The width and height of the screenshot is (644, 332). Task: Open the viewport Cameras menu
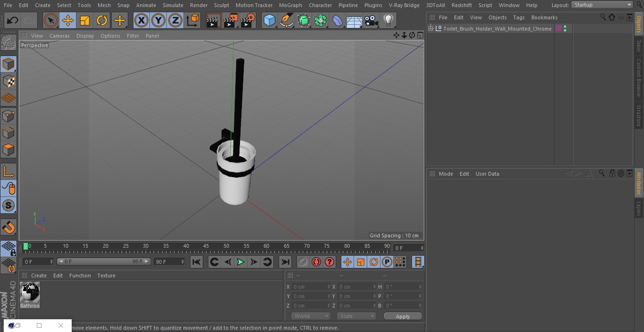59,36
